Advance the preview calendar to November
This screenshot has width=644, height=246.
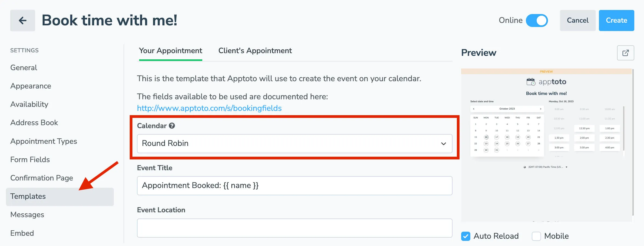coord(541,109)
